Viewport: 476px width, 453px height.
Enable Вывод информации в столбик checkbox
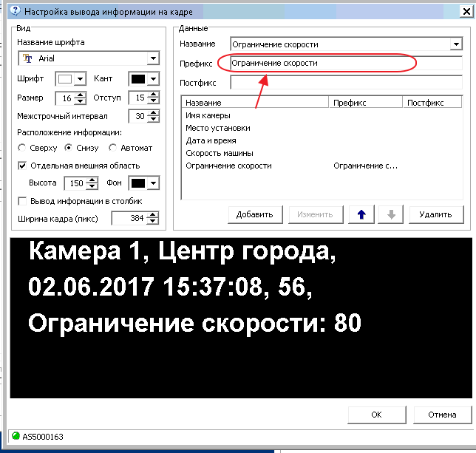21,201
